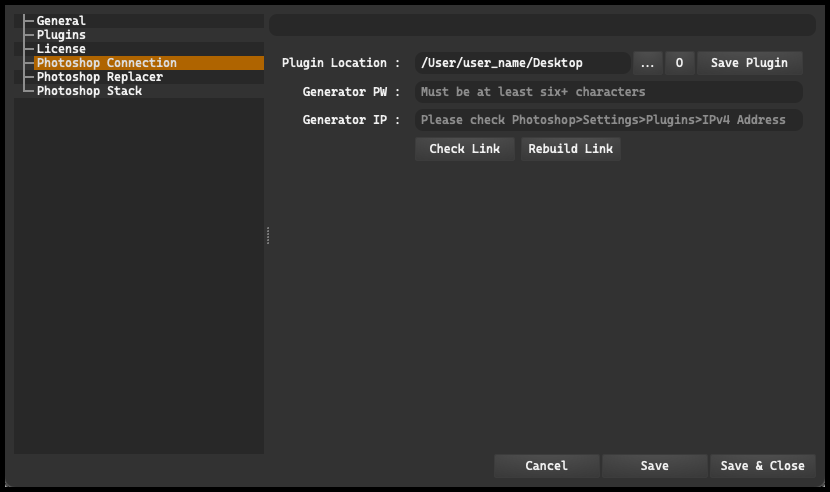Screen dimensions: 830x492
Task: Select Plugins in the settings tree
Action: (x=61, y=35)
